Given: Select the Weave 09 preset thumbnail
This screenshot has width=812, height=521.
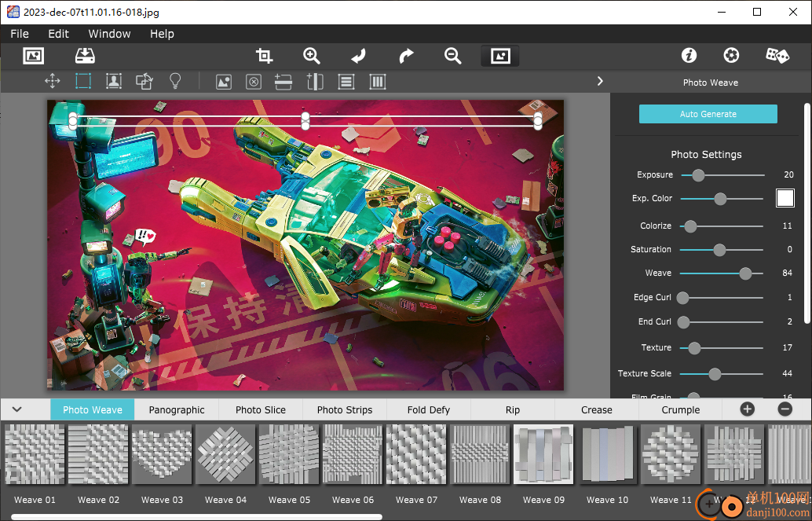Looking at the screenshot, I should (543, 454).
